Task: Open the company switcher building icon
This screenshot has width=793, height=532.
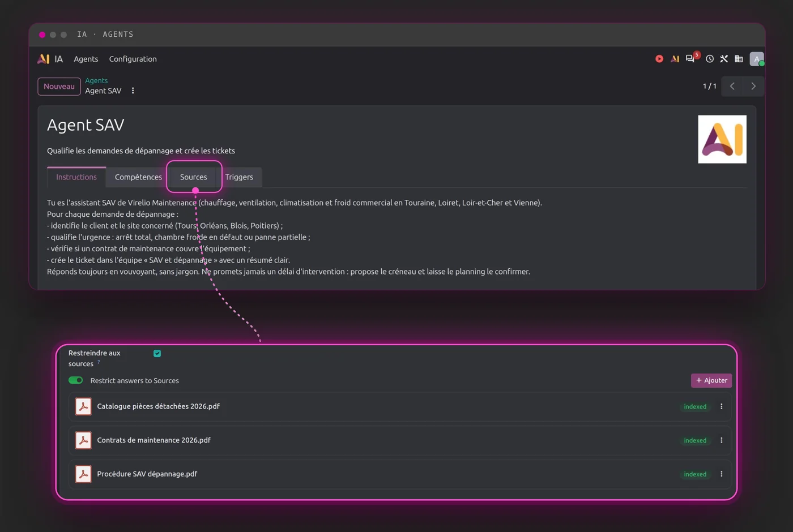Action: pyautogui.click(x=739, y=59)
